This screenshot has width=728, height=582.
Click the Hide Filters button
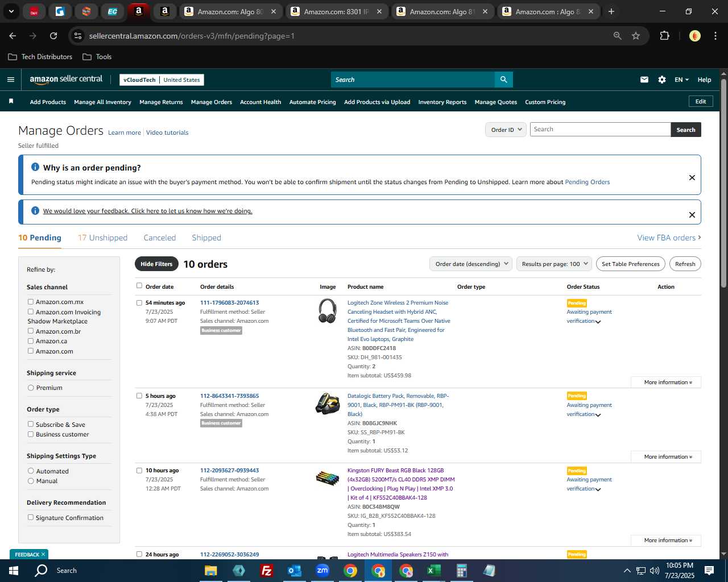156,264
